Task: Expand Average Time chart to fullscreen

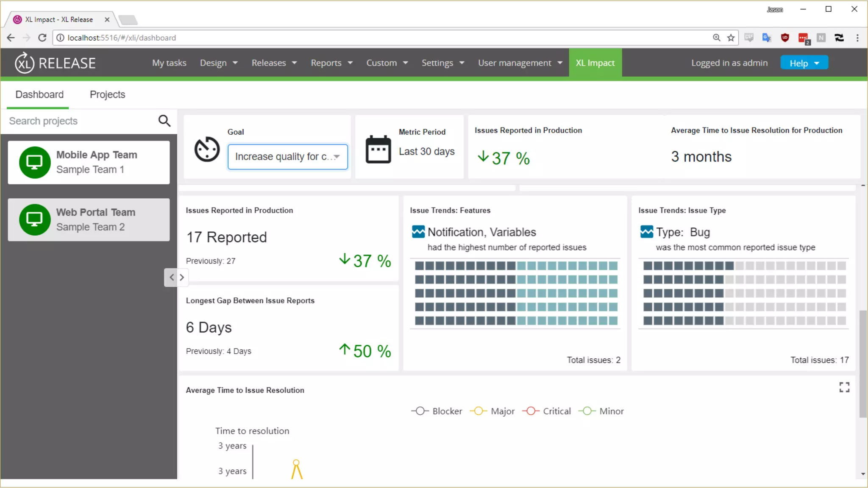Action: (x=844, y=387)
